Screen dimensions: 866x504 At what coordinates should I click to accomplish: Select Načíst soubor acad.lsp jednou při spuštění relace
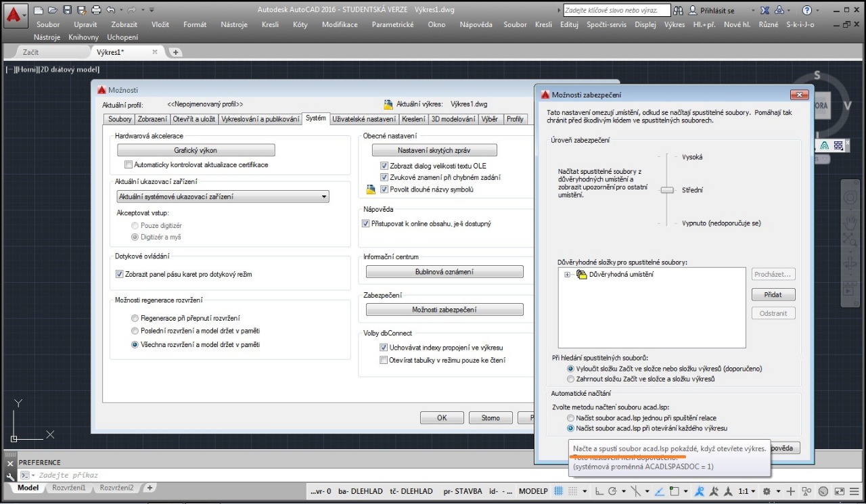(x=570, y=418)
